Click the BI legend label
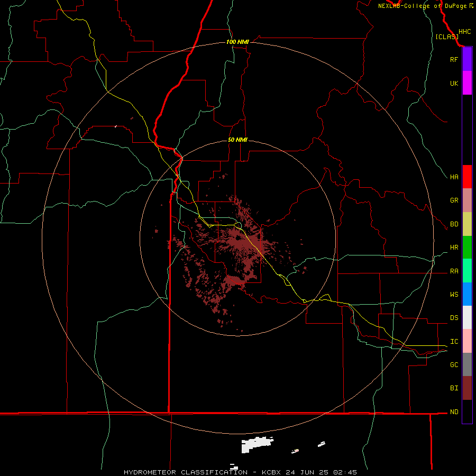The width and height of the screenshot is (476, 476). 454,388
